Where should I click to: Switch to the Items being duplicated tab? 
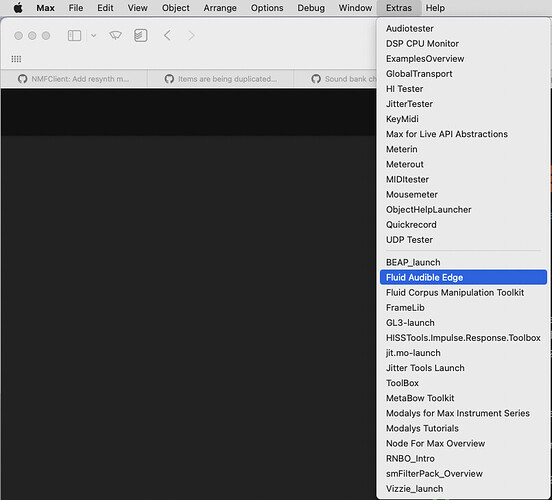click(221, 79)
